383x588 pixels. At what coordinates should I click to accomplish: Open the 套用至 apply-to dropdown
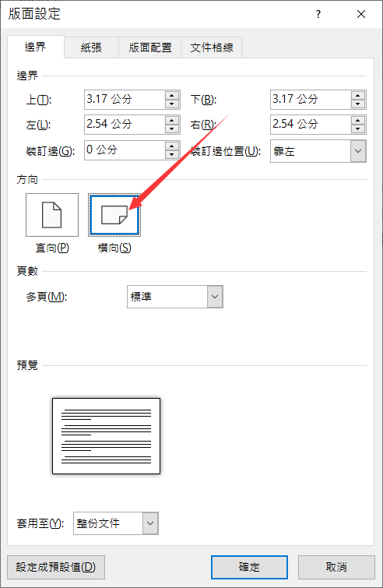(150, 523)
